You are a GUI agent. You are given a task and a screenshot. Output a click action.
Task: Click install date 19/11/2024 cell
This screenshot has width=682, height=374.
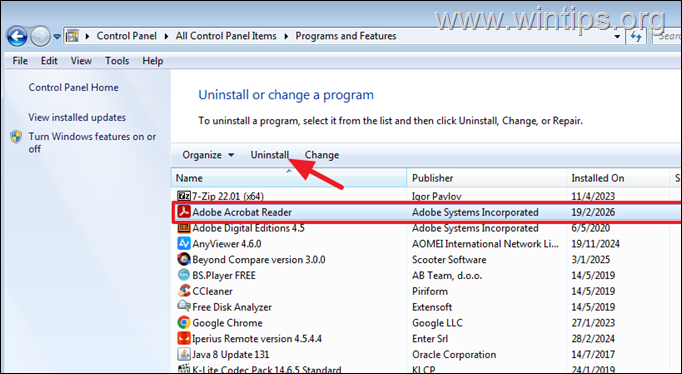tap(595, 244)
